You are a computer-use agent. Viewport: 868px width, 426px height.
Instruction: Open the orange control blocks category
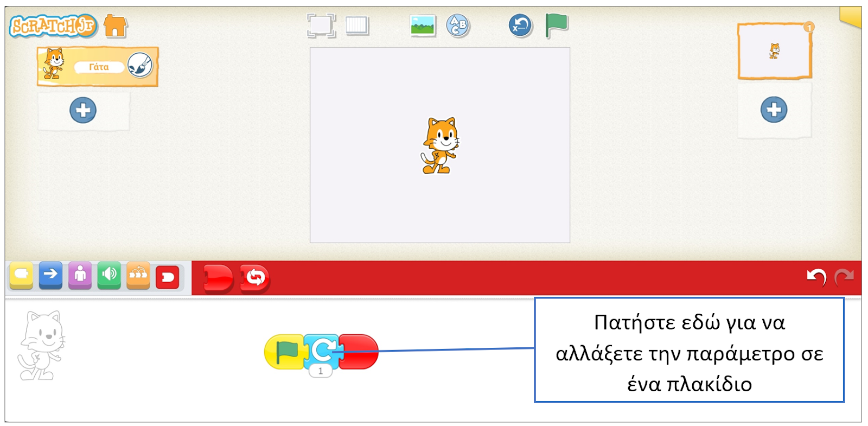tap(138, 276)
